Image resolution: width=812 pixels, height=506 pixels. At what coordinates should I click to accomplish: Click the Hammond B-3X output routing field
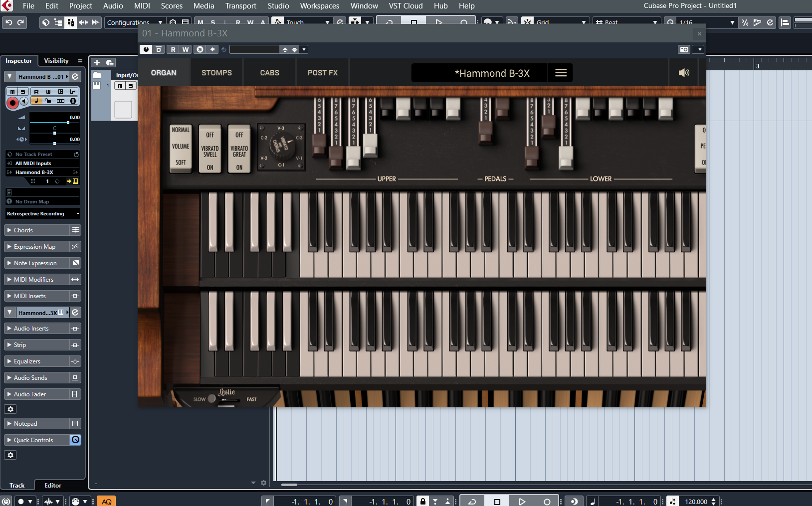[43, 172]
